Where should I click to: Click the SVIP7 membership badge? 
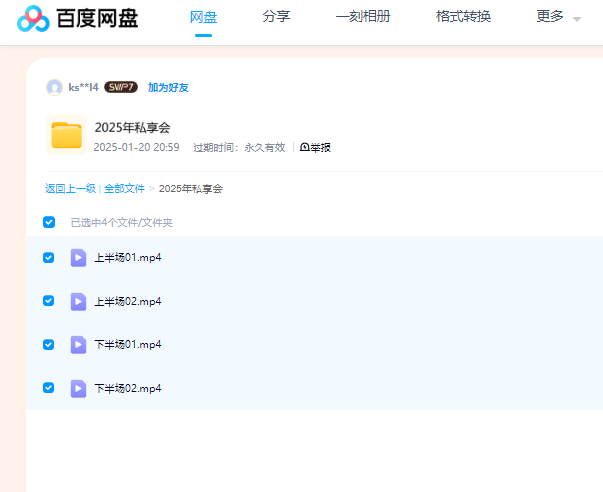pyautogui.click(x=121, y=87)
